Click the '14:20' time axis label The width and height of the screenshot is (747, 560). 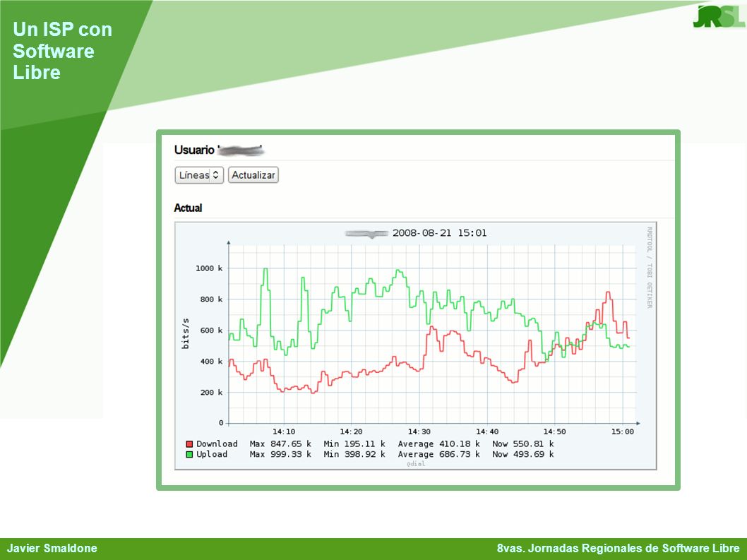[351, 431]
